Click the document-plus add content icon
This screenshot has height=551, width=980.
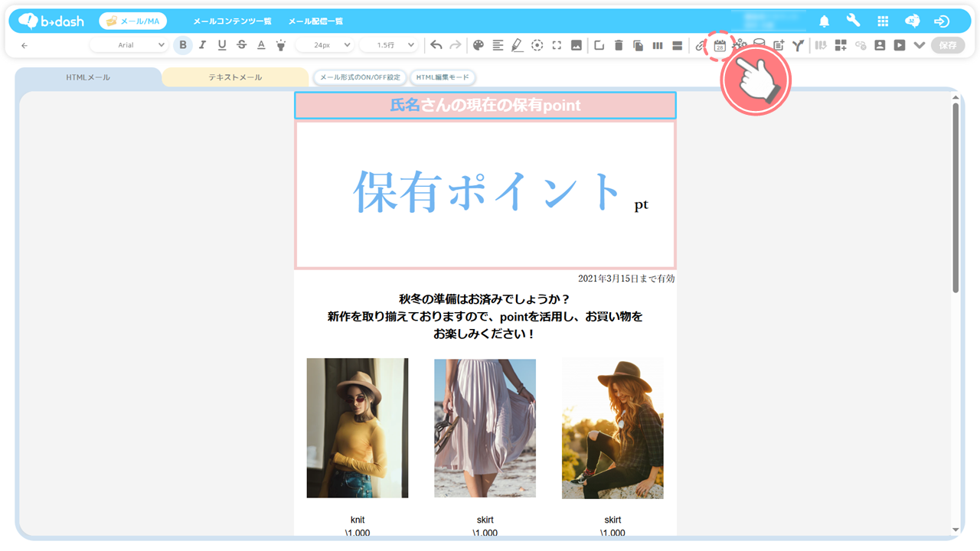pyautogui.click(x=779, y=45)
